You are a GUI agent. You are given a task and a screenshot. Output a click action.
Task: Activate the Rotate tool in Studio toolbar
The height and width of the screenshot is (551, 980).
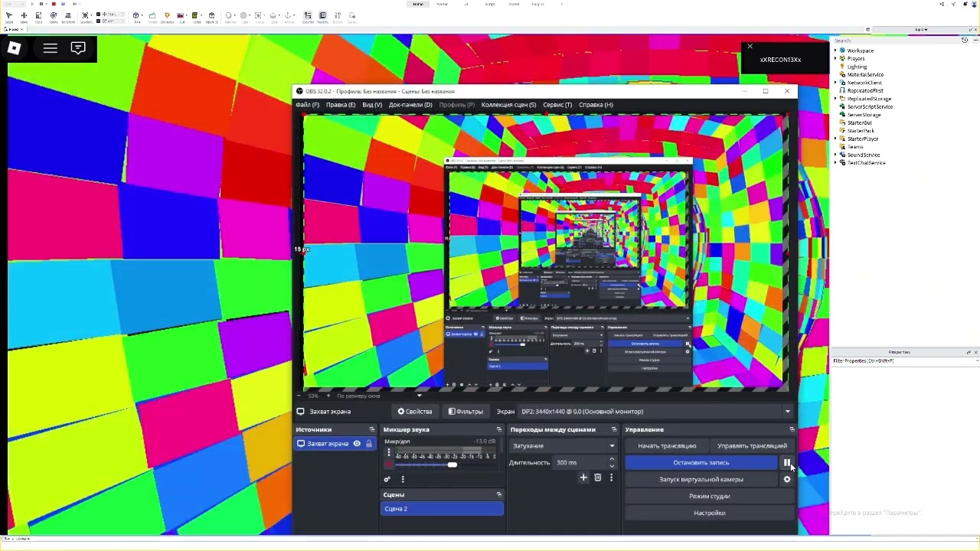54,16
